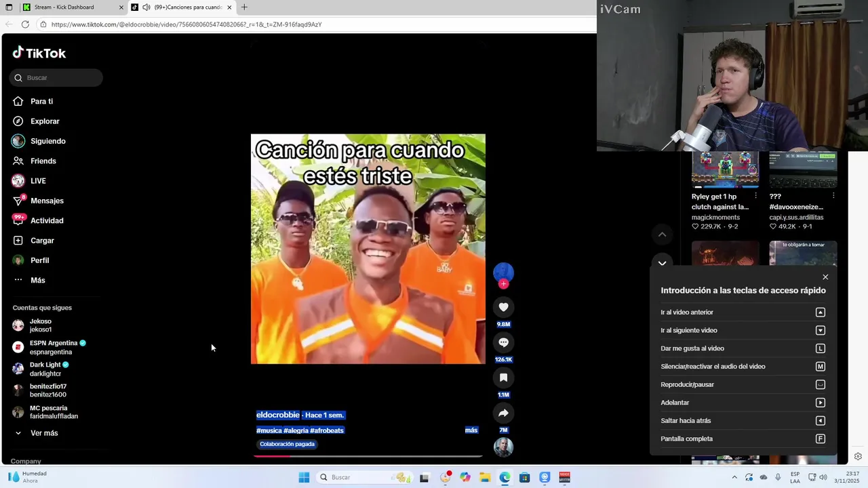Open Microsoft Edge from taskbar
Image resolution: width=868 pixels, height=488 pixels.
pos(505,477)
